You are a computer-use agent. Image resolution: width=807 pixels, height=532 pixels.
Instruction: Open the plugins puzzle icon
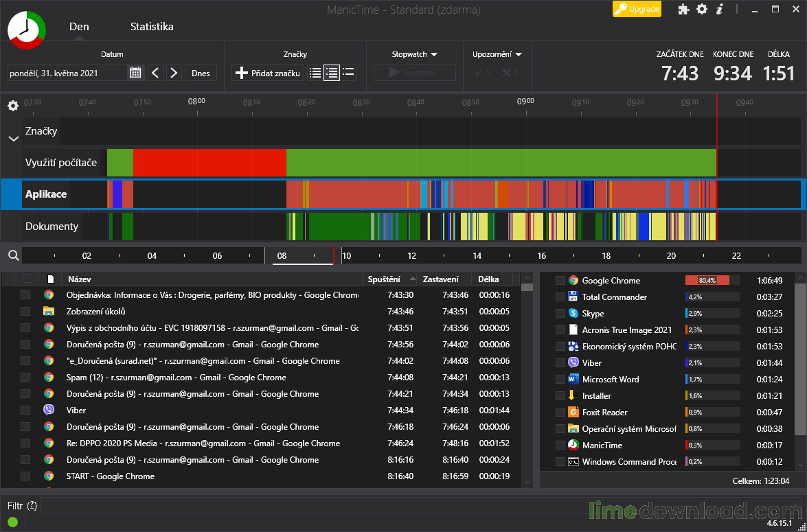point(683,9)
